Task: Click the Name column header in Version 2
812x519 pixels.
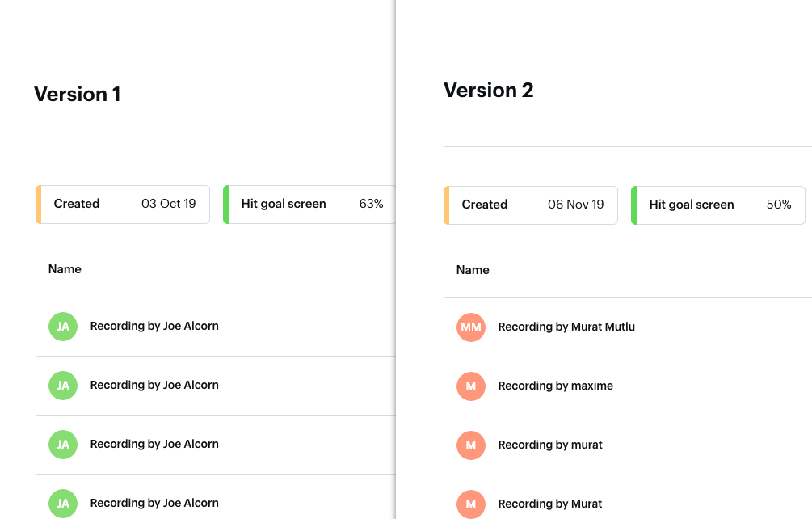Action: [x=473, y=270]
